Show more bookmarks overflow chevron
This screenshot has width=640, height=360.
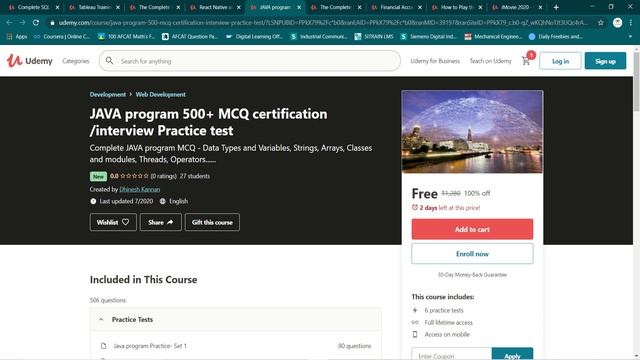click(x=631, y=37)
